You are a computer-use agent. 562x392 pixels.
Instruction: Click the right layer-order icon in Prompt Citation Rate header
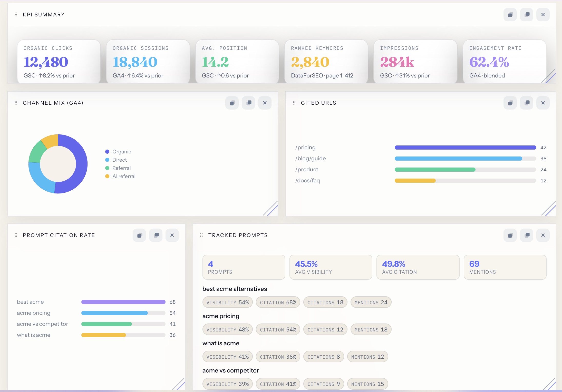click(156, 235)
